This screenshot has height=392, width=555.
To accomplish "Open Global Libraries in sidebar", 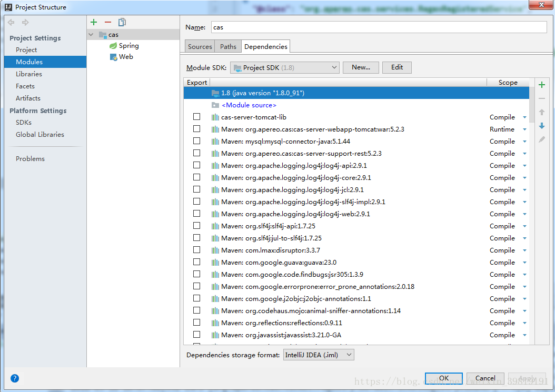I will click(x=40, y=135).
